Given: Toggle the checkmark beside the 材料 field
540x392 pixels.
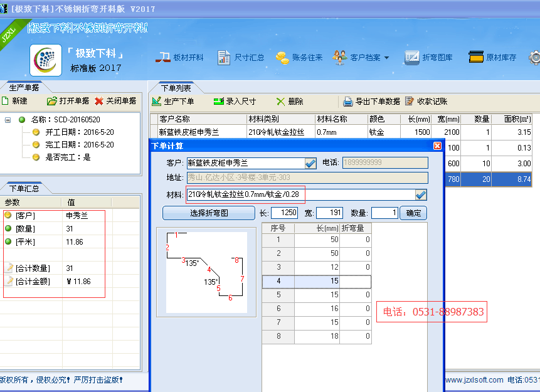Looking at the screenshot, I should click(421, 194).
